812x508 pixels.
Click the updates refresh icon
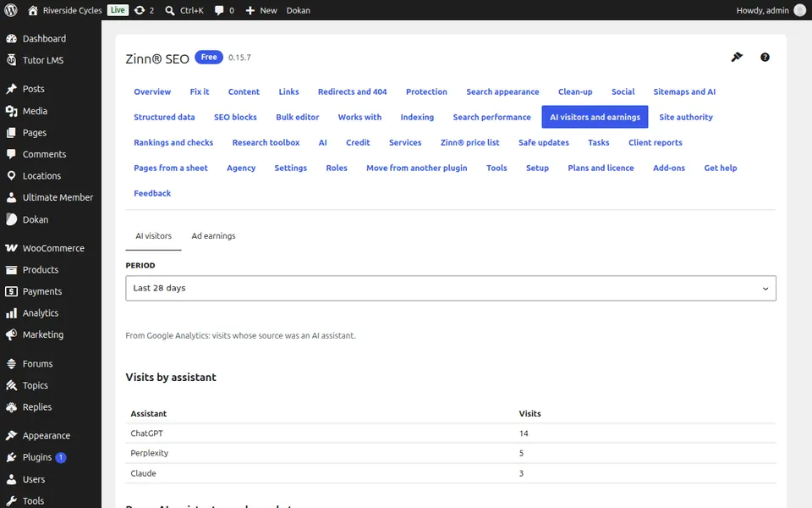pos(140,10)
